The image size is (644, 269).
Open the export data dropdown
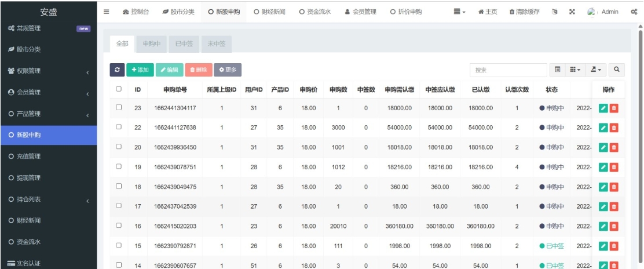595,70
